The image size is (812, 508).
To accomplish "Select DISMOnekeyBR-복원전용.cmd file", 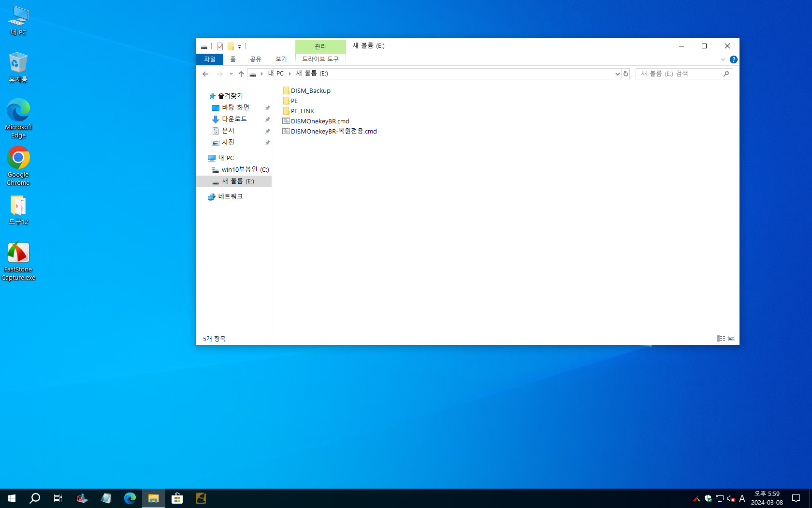I will [x=330, y=131].
